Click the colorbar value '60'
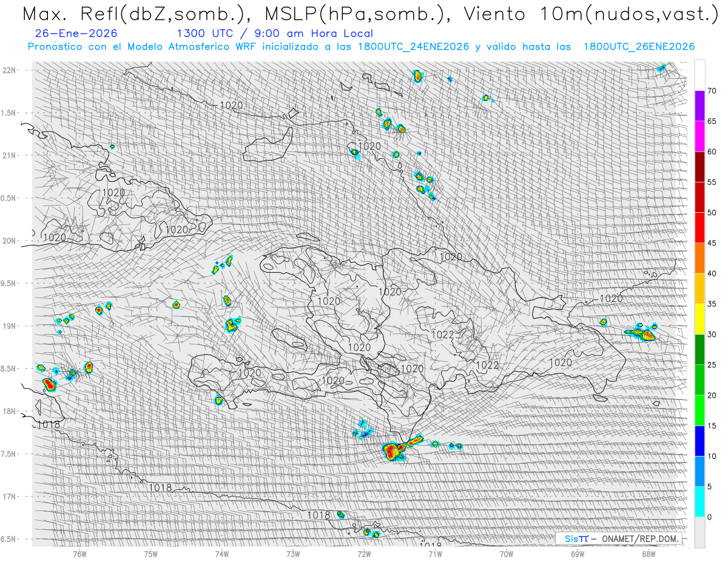The height and width of the screenshot is (562, 728). coord(712,152)
